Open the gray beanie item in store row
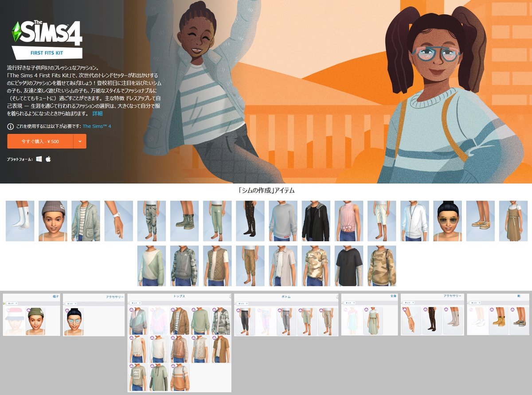 coord(53,221)
